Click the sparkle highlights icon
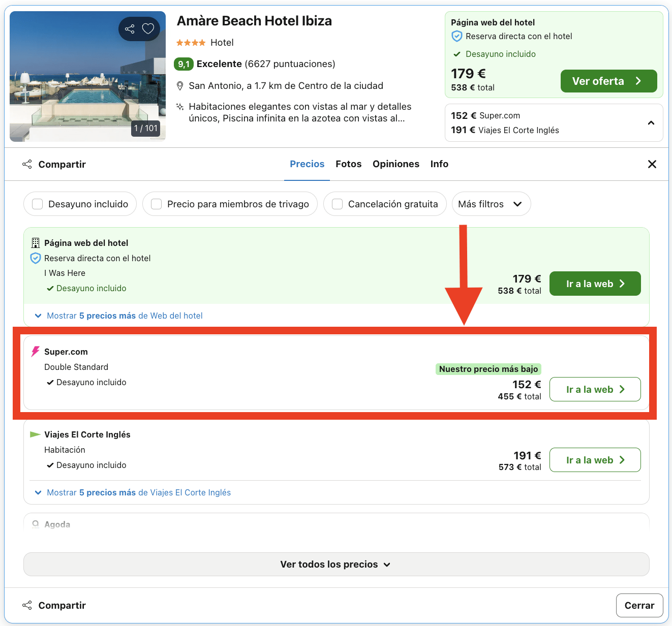Image resolution: width=672 pixels, height=626 pixels. 179,107
